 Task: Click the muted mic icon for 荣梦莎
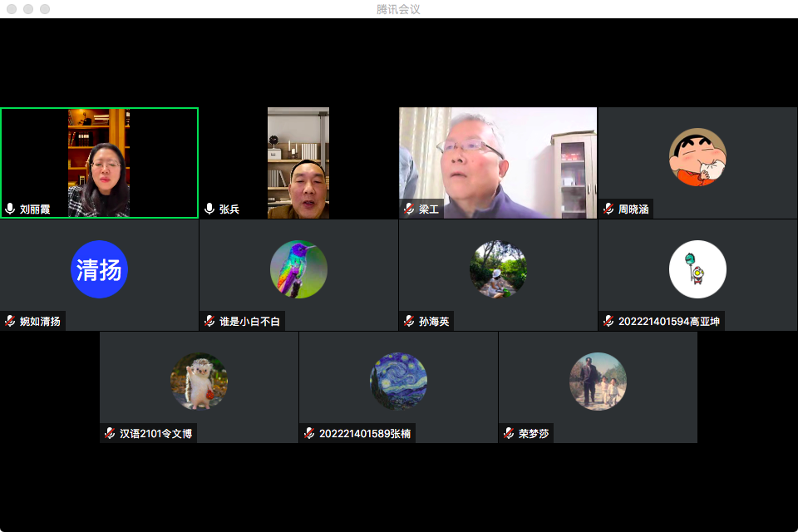coord(509,433)
